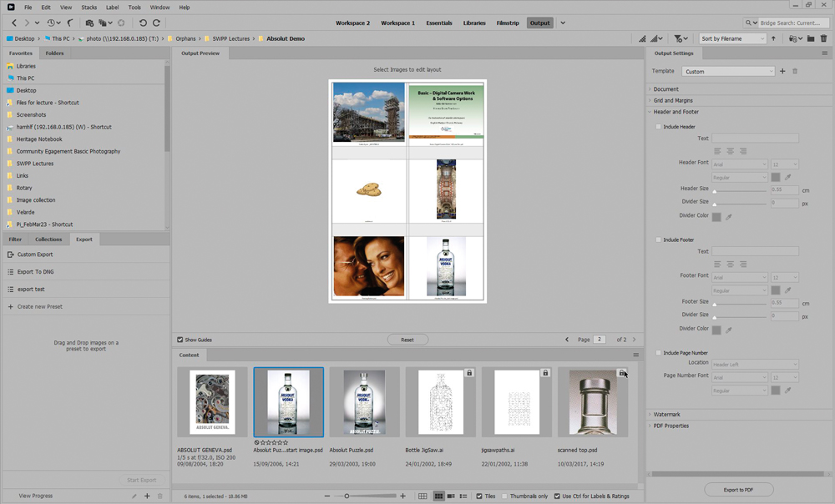The image size is (835, 504).
Task: Open Template dropdown set to Custom
Action: [728, 71]
